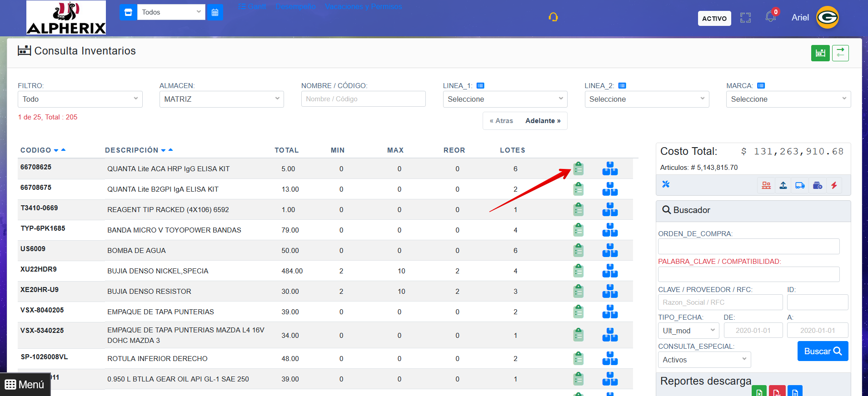Expand the CONSULTA_ESPECIAL Activos dropdown
Image resolution: width=868 pixels, height=396 pixels.
[x=704, y=360]
